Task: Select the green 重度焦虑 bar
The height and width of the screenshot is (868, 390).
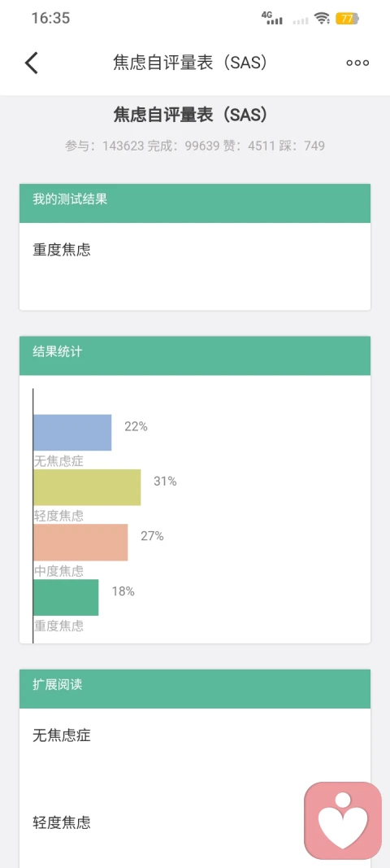Action: 66,597
